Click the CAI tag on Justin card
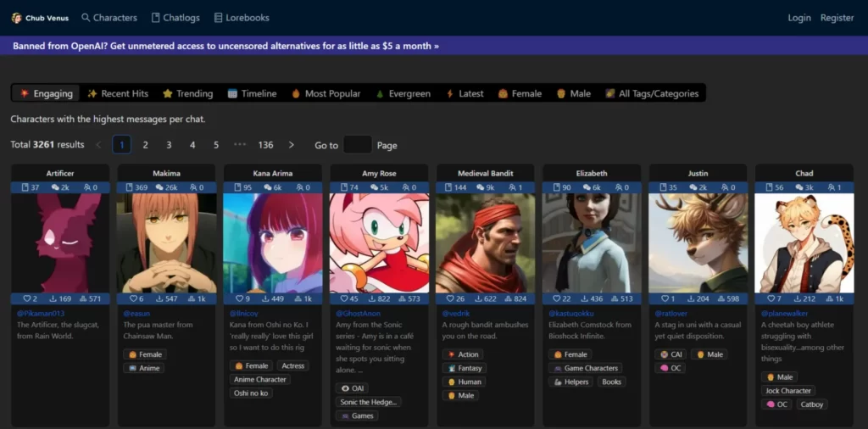The image size is (868, 429). click(x=670, y=354)
